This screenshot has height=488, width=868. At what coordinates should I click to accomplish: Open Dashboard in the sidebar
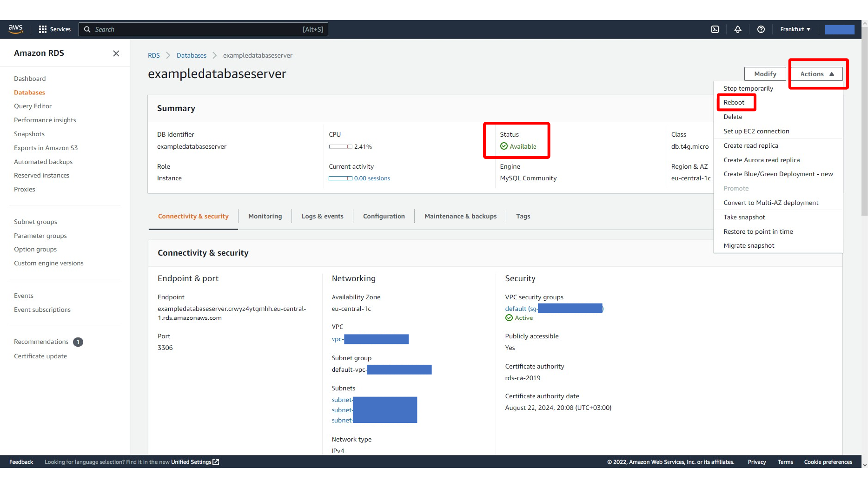[30, 79]
